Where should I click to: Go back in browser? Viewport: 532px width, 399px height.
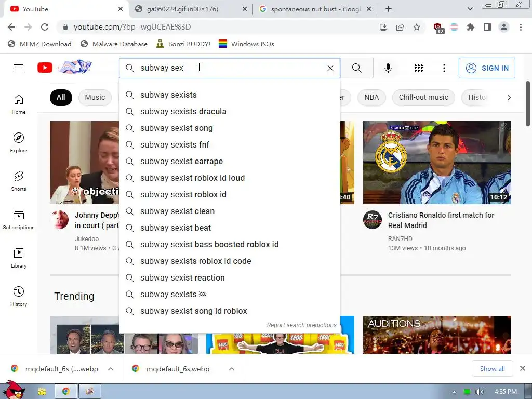pyautogui.click(x=11, y=27)
